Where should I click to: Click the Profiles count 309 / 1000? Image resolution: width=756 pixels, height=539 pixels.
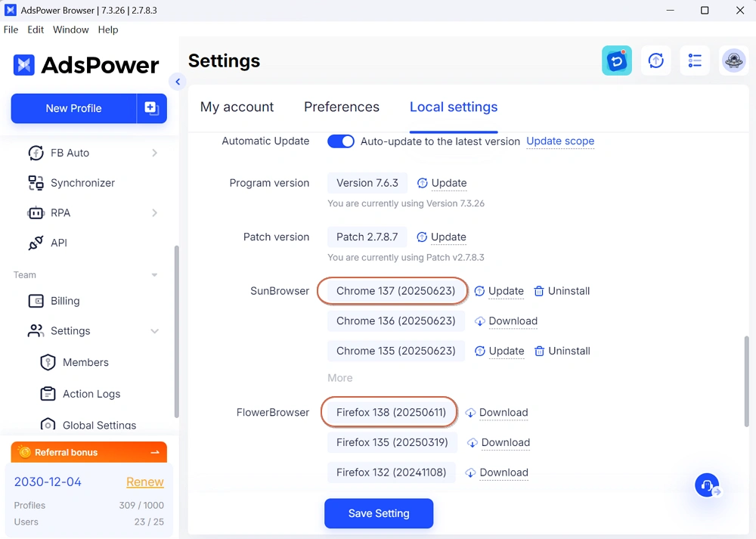pos(141,505)
